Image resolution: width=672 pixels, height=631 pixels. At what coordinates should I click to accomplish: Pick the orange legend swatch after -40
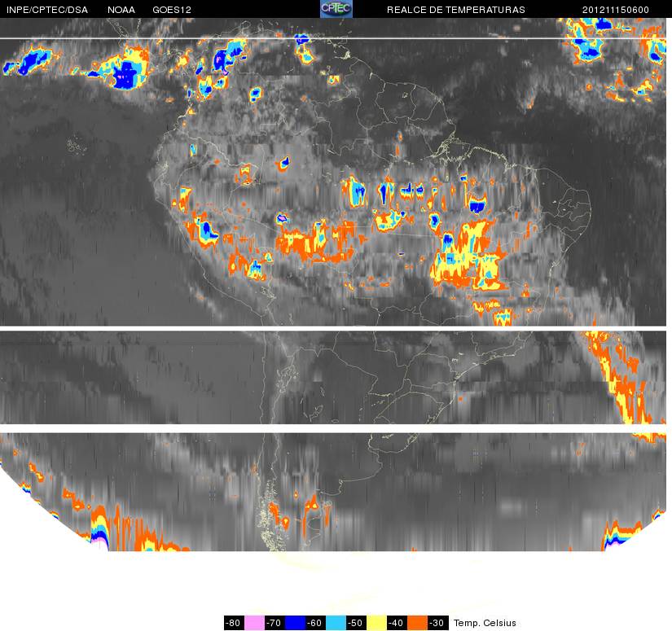pyautogui.click(x=417, y=623)
